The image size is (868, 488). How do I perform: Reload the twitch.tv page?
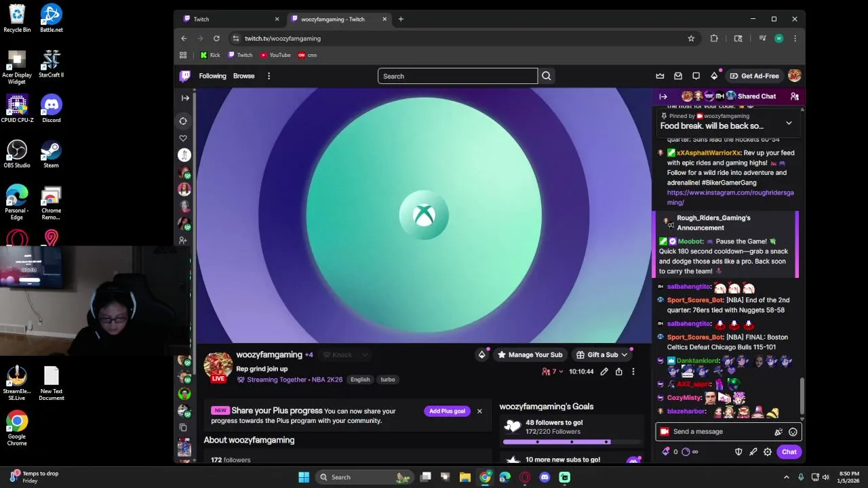[x=216, y=39]
